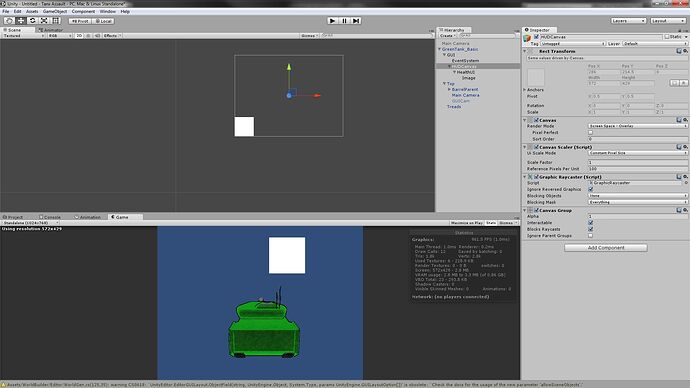Uncheck Ignore Reversed Graphics
The width and height of the screenshot is (690, 388).
coord(591,189)
